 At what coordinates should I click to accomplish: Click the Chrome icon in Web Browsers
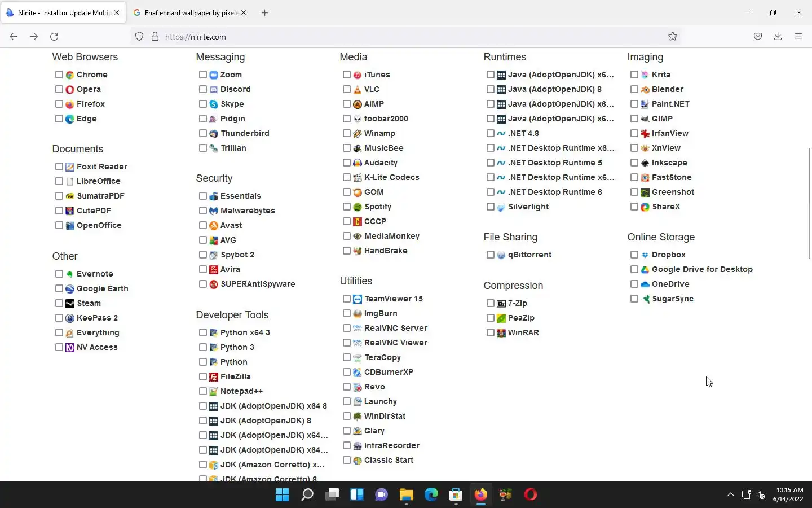tap(70, 75)
